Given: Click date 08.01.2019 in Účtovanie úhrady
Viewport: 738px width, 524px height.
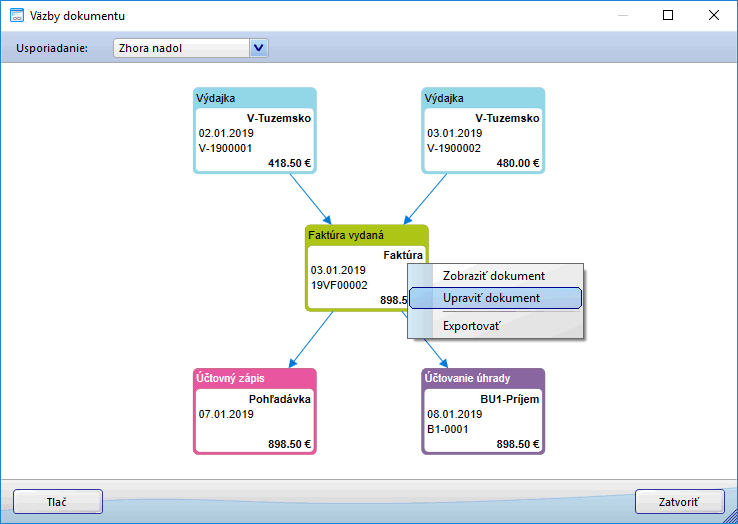Looking at the screenshot, I should click(454, 414).
